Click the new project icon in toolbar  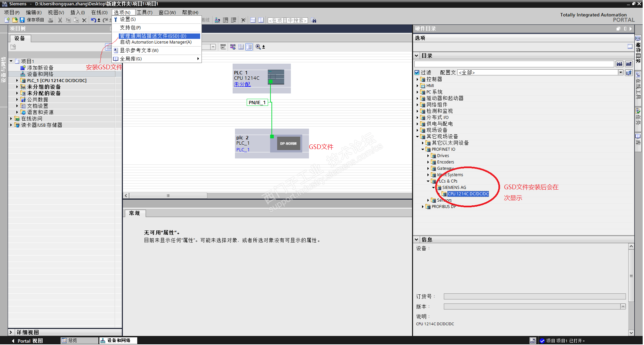(7, 20)
